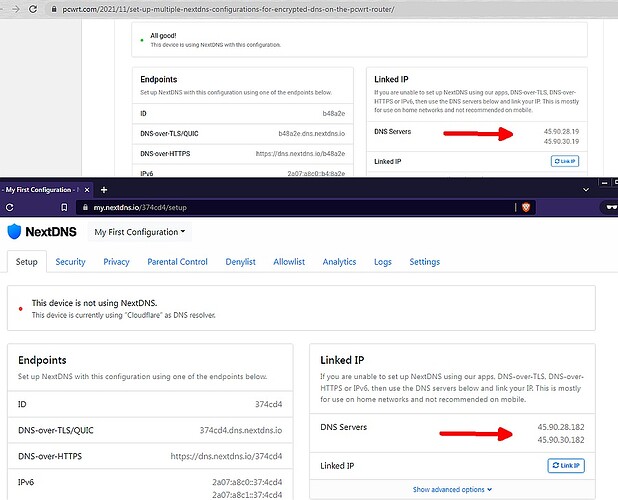Screen dimensions: 618x500
Task: Switch to the Security tab
Action: point(70,262)
